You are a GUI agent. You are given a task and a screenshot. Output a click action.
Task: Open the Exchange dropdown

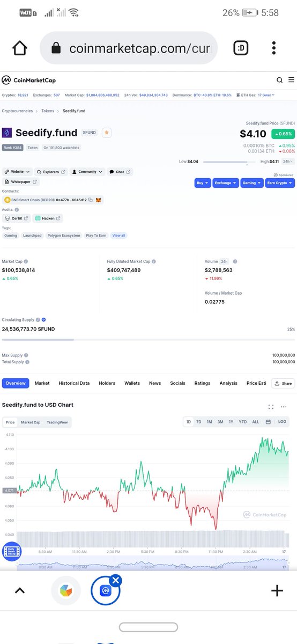(225, 183)
